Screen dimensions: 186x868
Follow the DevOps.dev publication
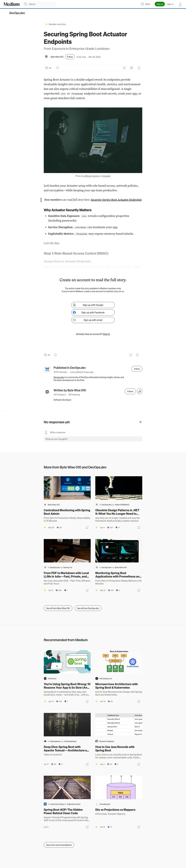[x=137, y=369]
